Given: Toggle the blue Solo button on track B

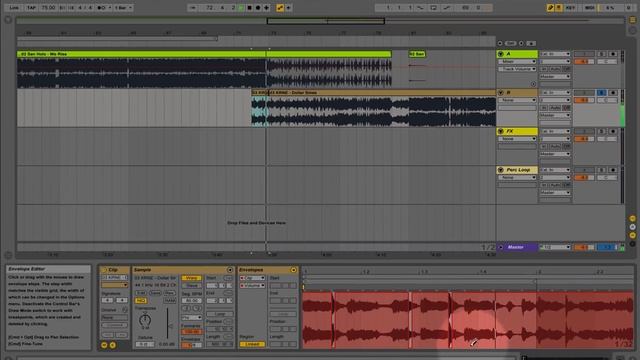Looking at the screenshot, I should pyautogui.click(x=601, y=93).
